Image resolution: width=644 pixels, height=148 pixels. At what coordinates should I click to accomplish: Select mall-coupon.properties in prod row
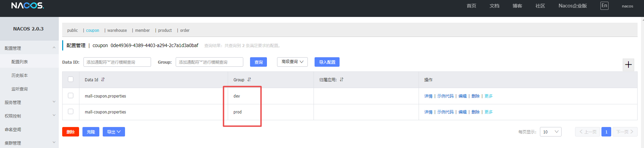pos(105,112)
